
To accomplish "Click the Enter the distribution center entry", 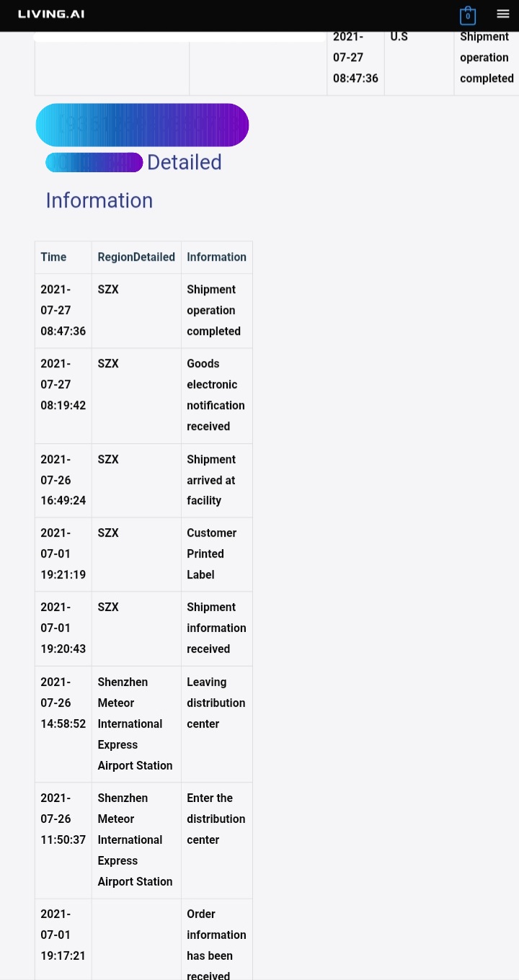I will point(216,819).
